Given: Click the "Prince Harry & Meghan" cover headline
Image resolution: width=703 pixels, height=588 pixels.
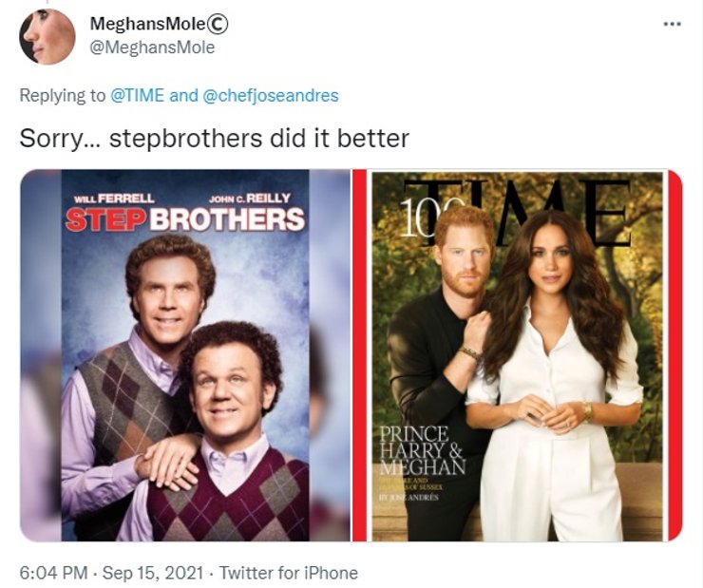Looking at the screenshot, I should coord(422,450).
